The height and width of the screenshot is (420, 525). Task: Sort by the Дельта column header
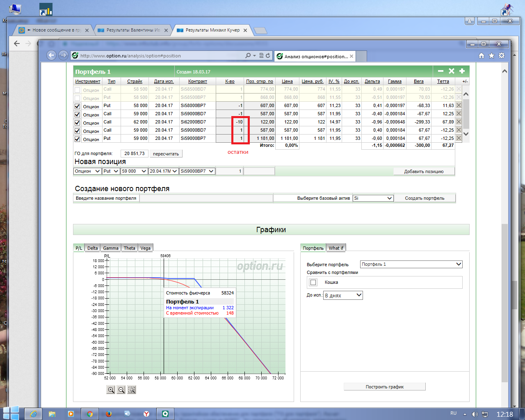[372, 81]
